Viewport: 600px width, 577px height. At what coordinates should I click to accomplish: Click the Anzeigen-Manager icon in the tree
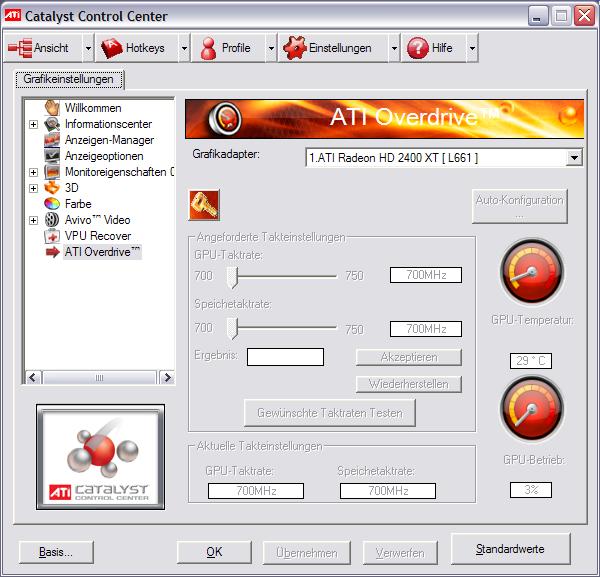coord(52,140)
